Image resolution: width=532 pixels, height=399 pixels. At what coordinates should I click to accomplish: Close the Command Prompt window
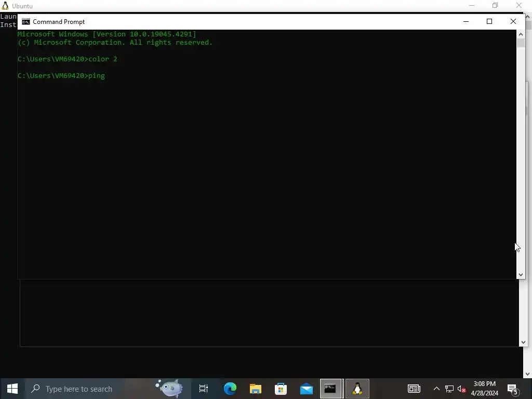[513, 21]
